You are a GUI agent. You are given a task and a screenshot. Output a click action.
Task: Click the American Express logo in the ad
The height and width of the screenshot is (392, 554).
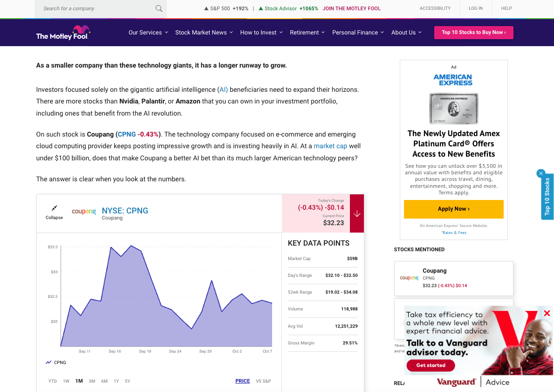(x=453, y=79)
